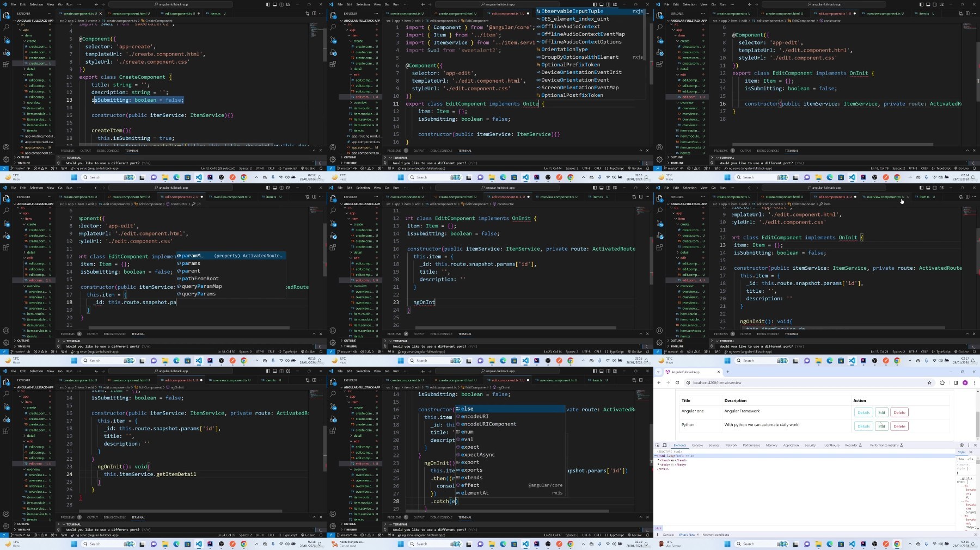Open Accounts icon in CreateComponent VS Code window

7,147
